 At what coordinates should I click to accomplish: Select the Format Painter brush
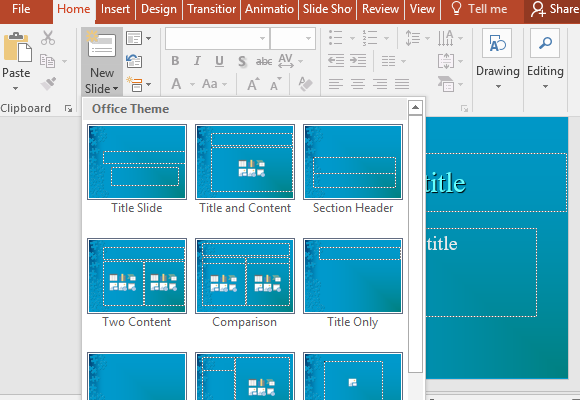click(x=48, y=84)
